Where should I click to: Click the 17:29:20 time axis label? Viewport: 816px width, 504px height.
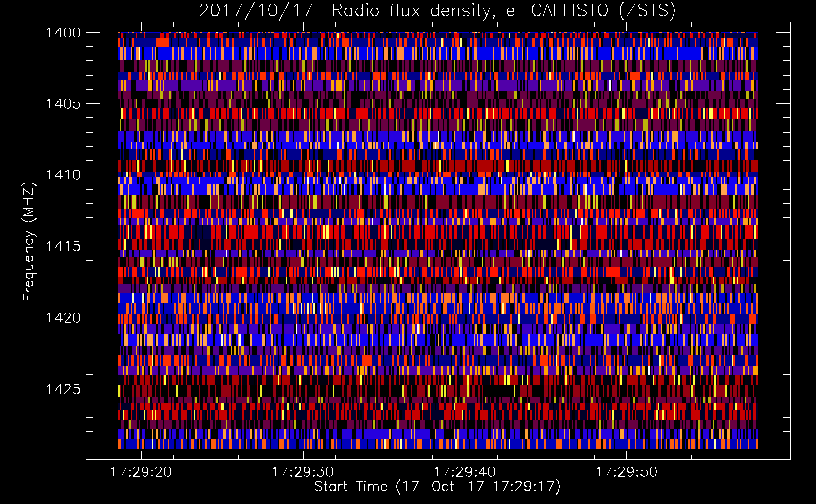[141, 472]
